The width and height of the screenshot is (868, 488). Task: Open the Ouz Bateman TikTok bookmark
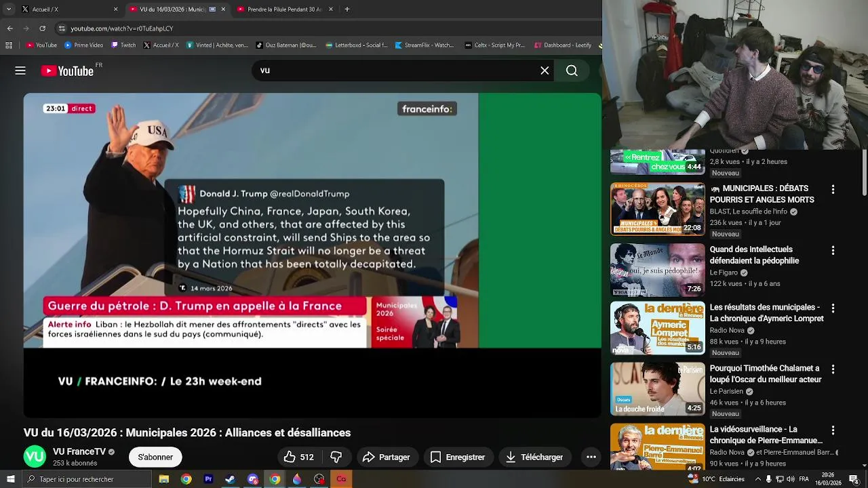(x=286, y=45)
